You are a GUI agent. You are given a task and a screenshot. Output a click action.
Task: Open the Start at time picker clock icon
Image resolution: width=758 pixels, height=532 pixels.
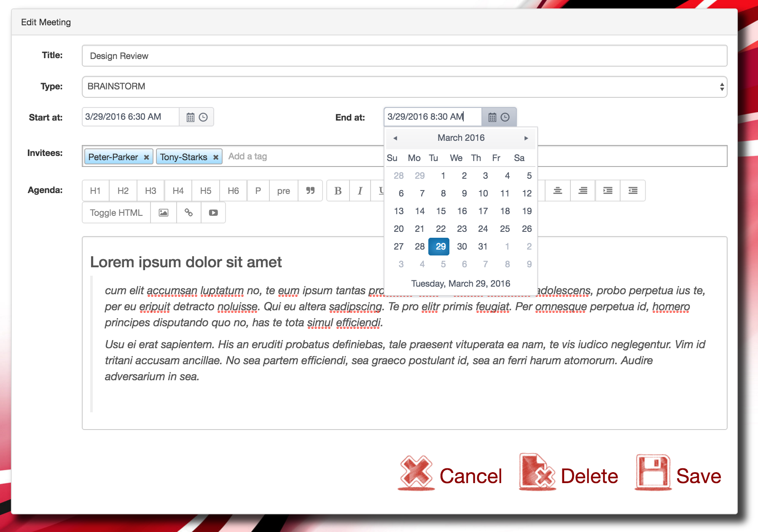(203, 117)
